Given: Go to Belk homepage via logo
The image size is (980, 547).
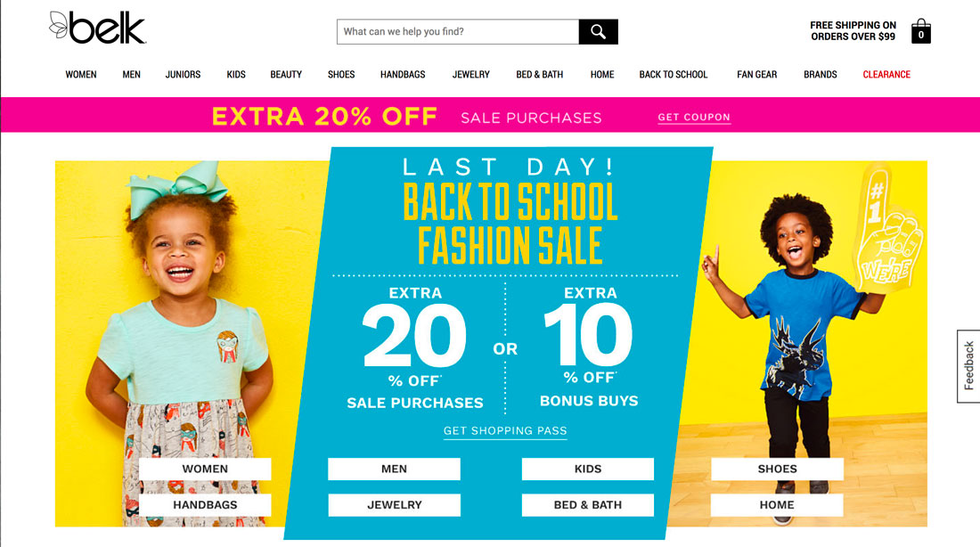Looking at the screenshot, I should click(97, 29).
